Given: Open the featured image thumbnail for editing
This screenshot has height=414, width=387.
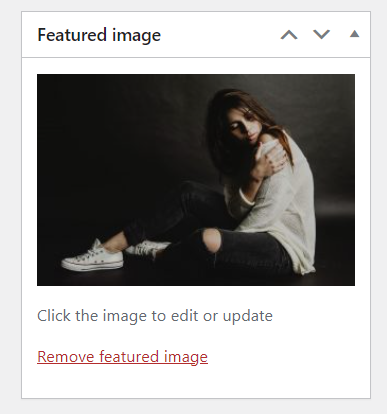Looking at the screenshot, I should 196,180.
